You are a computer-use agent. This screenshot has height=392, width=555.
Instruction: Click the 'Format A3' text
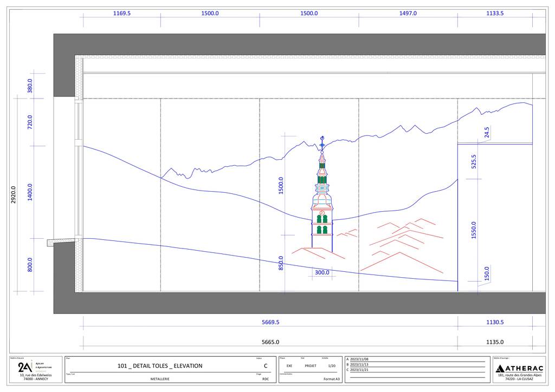[332, 379]
